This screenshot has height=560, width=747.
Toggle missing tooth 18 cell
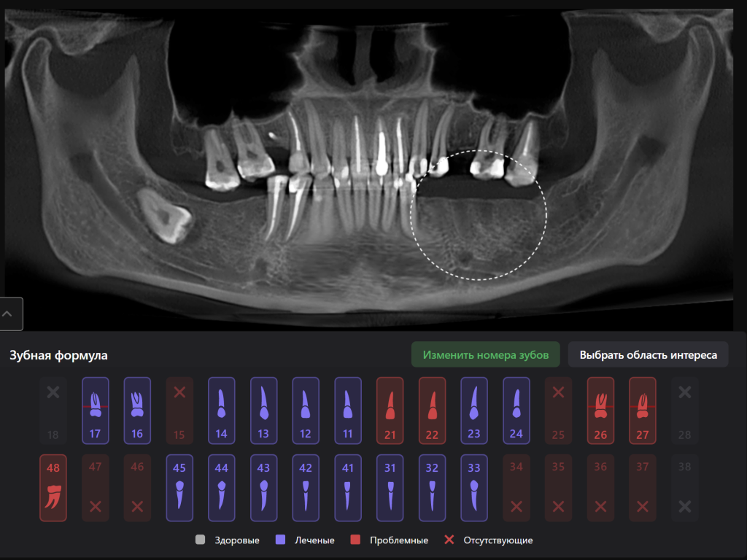coord(53,411)
